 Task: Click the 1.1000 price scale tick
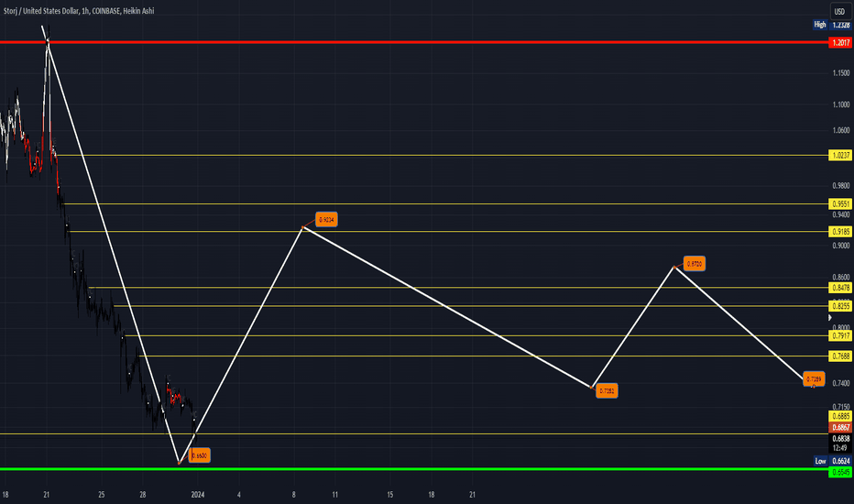[x=841, y=104]
